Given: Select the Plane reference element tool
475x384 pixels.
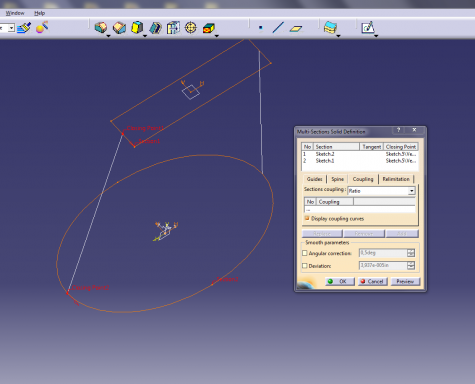Looking at the screenshot, I should pyautogui.click(x=296, y=29).
